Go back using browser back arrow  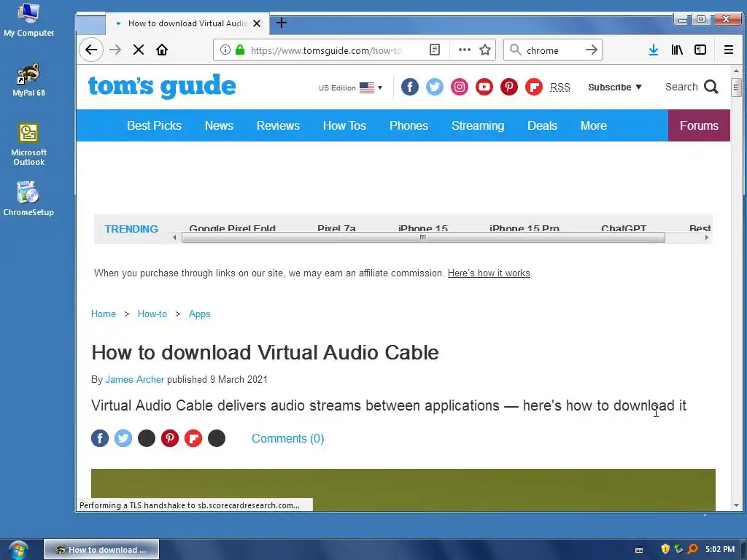[x=91, y=50]
